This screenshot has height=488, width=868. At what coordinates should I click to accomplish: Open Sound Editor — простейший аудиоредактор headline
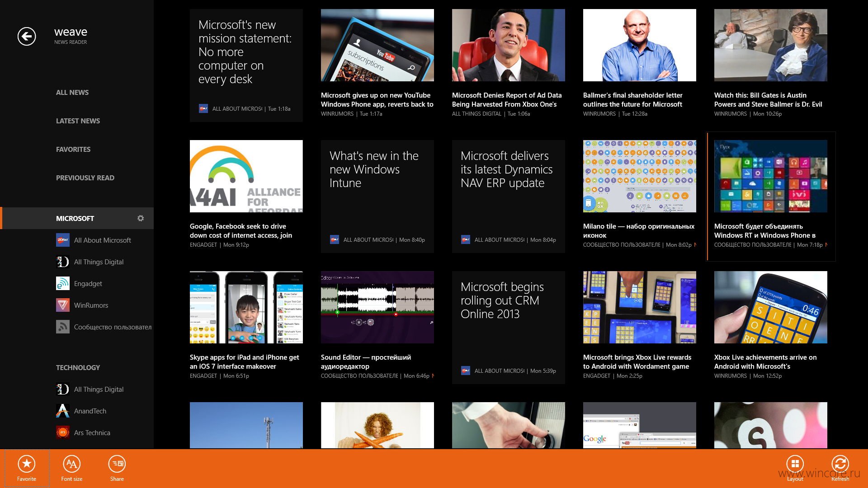366,362
